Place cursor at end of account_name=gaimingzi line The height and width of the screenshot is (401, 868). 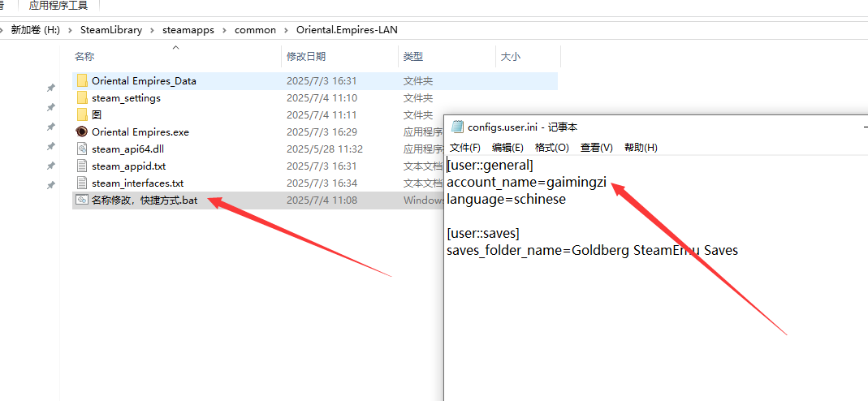coord(607,182)
